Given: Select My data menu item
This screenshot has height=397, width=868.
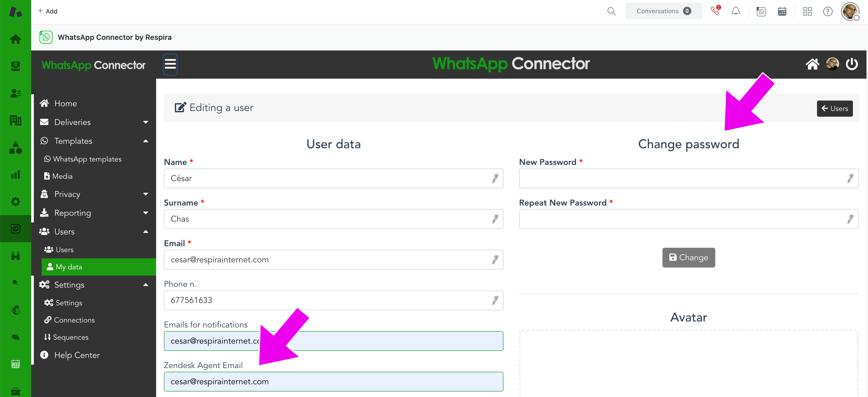Looking at the screenshot, I should pos(99,267).
